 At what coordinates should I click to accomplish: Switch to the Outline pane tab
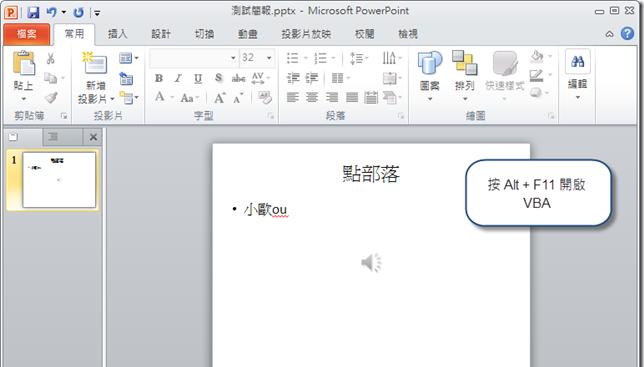click(53, 137)
